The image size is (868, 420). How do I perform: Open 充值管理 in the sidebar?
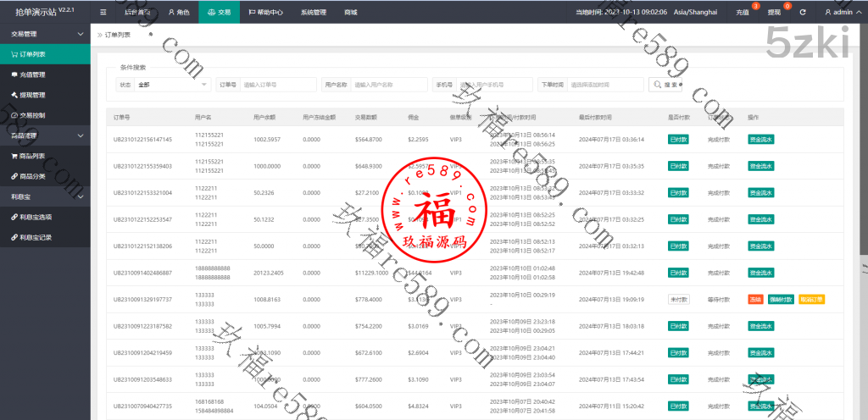(32, 75)
